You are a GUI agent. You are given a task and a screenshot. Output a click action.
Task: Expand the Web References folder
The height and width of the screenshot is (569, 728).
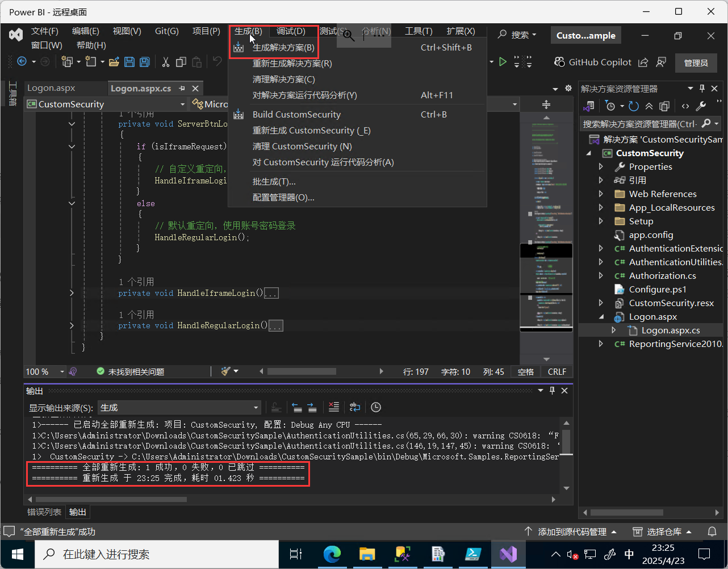tap(601, 194)
